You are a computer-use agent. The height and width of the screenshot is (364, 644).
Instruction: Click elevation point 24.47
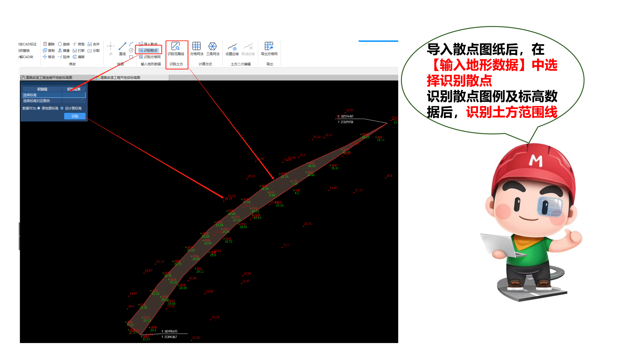(133, 294)
